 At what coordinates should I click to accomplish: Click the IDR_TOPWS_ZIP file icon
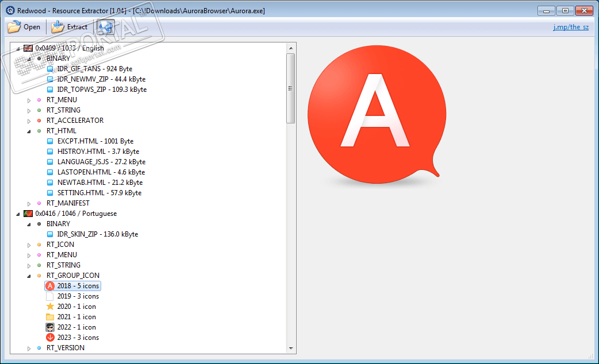point(50,90)
